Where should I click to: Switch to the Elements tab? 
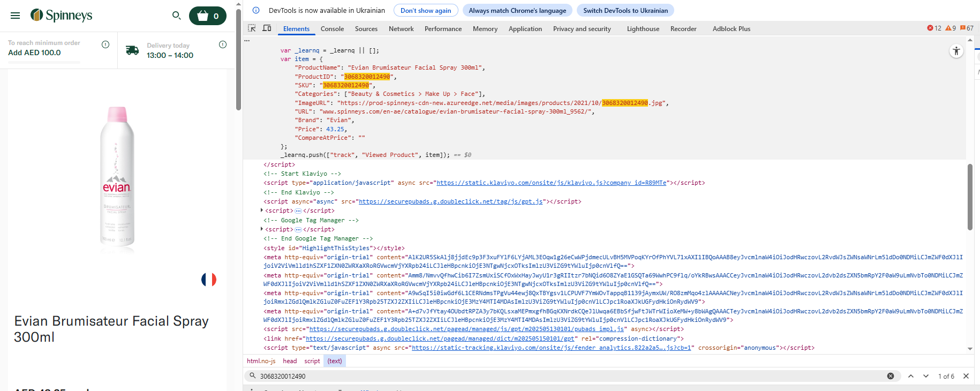[x=296, y=29]
